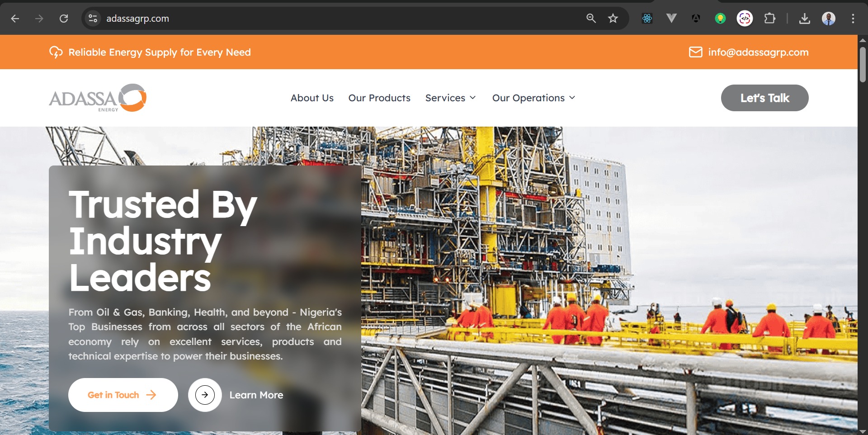Screen dimensions: 868x435
Task: Open the browser downloads icon
Action: pyautogui.click(x=805, y=19)
